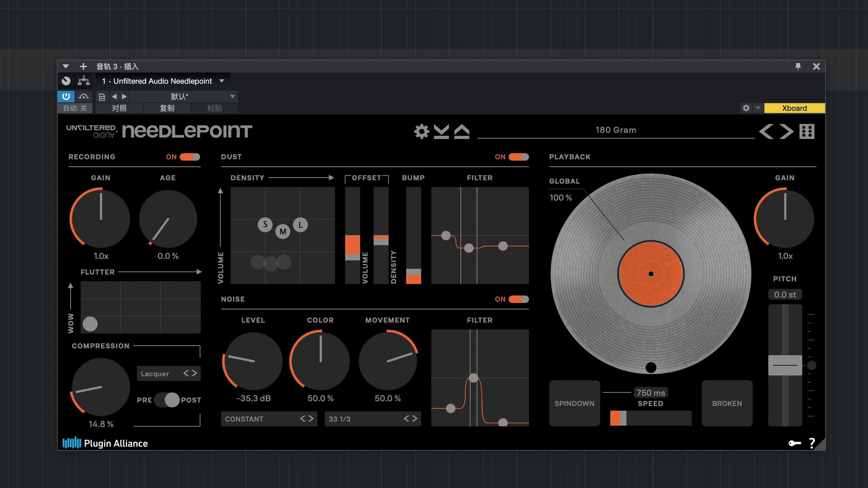Select previous host preset arrow

114,97
